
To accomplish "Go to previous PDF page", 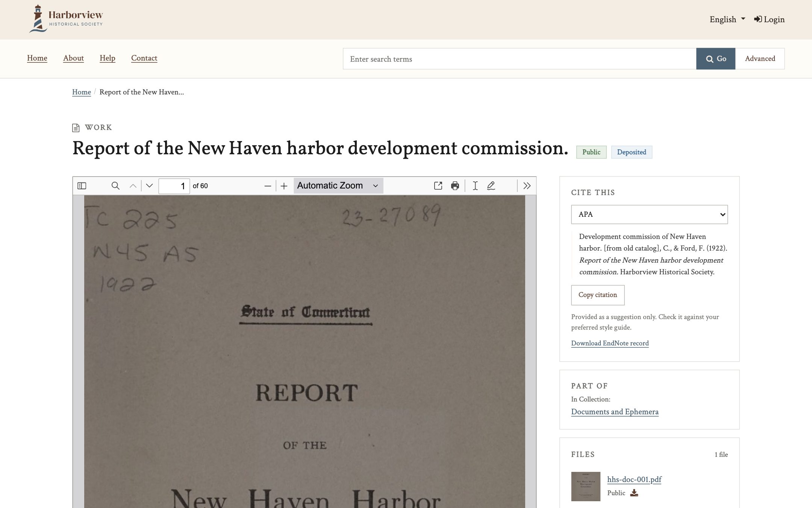I will click(133, 186).
